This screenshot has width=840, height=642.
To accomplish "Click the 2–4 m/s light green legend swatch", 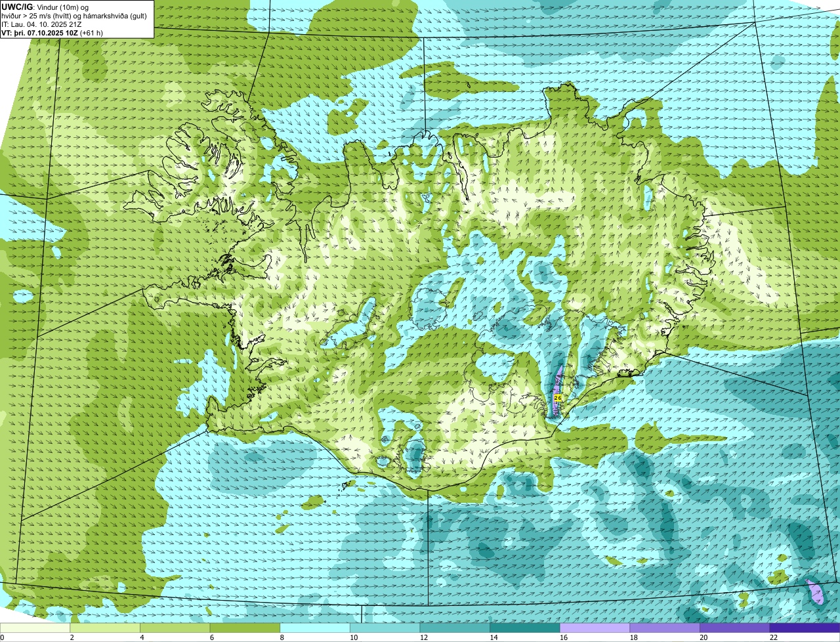I will (105, 628).
